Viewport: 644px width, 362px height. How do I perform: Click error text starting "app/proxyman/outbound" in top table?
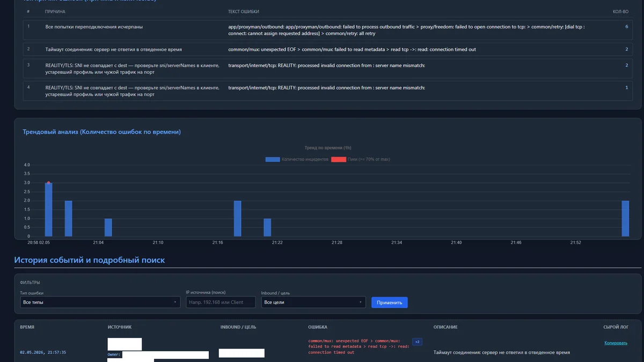coord(406,30)
